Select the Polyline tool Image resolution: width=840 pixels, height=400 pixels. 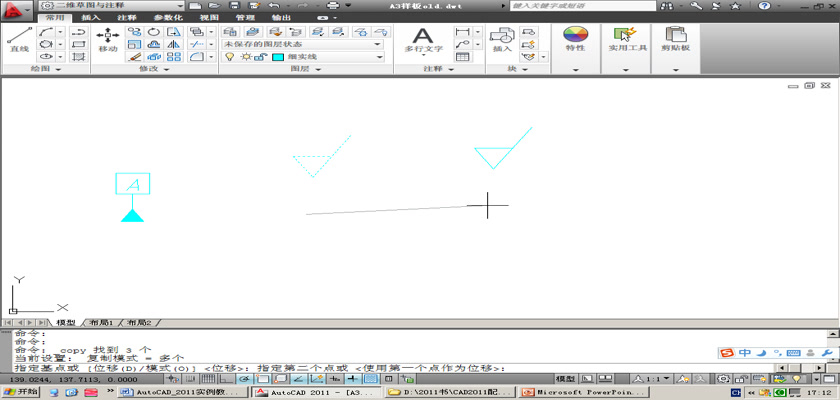tap(79, 32)
